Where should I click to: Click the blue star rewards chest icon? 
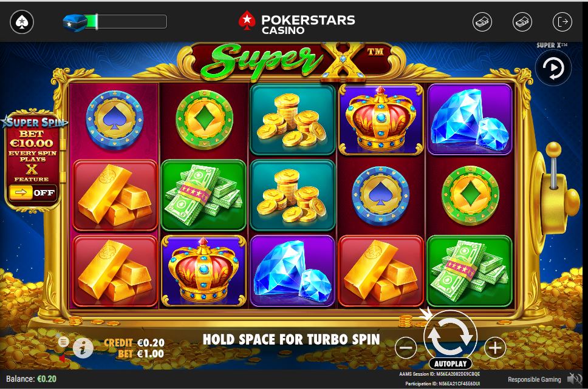74,22
